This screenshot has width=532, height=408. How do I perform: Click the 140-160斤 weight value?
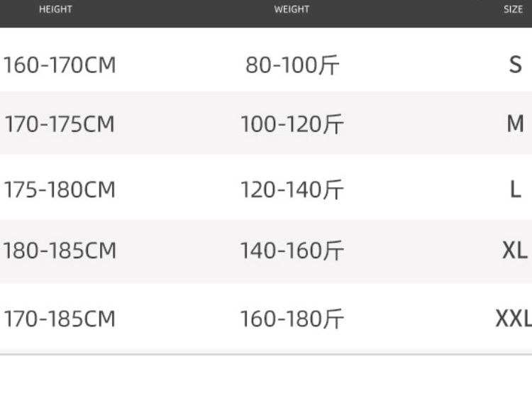pos(292,251)
